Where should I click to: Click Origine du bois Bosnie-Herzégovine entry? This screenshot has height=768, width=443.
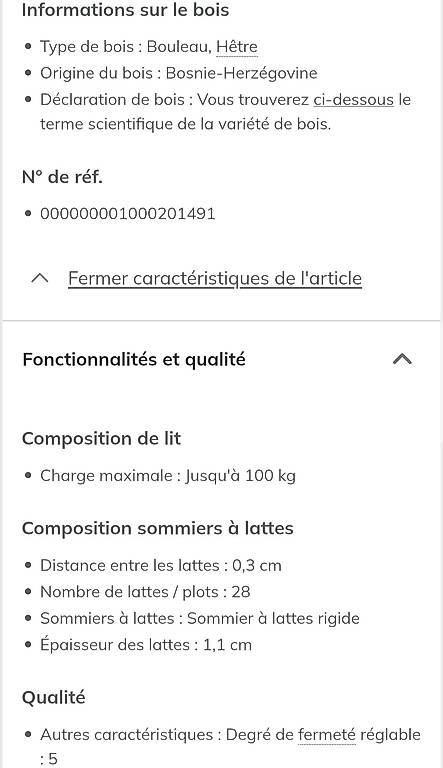coord(179,73)
